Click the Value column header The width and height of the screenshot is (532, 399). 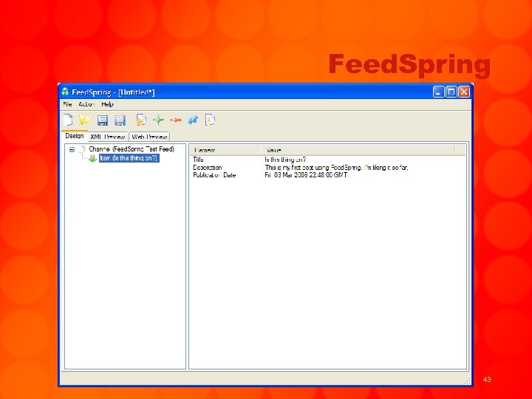click(x=358, y=150)
